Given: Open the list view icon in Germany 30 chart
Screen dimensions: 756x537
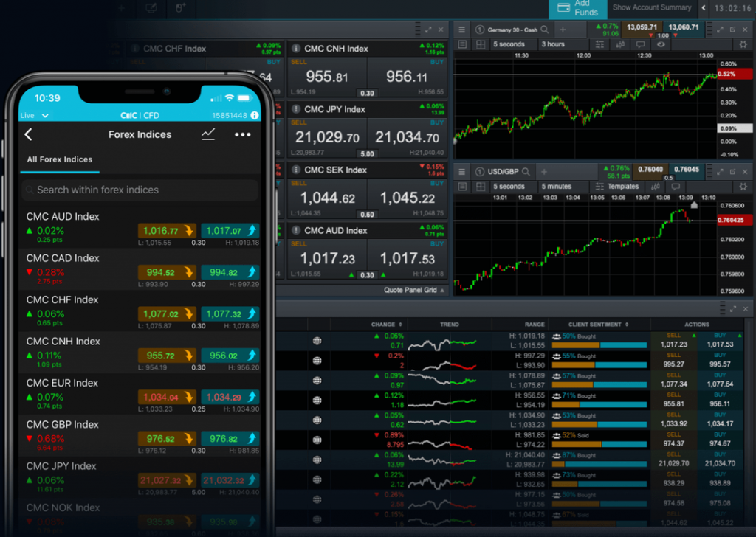Looking at the screenshot, I should tap(462, 44).
